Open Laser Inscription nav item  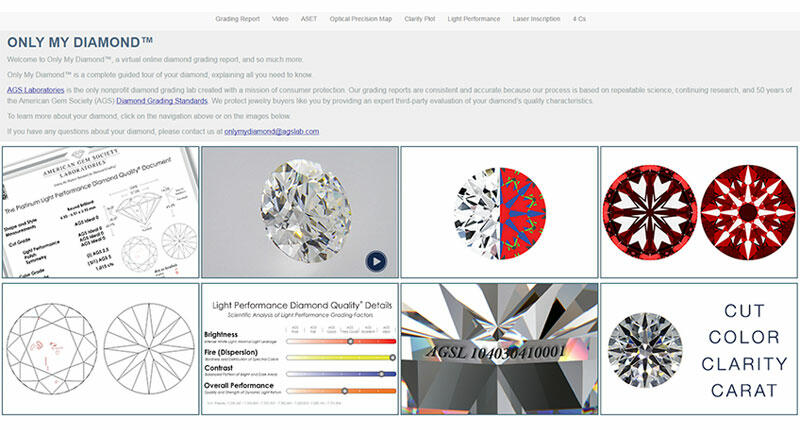(536, 19)
